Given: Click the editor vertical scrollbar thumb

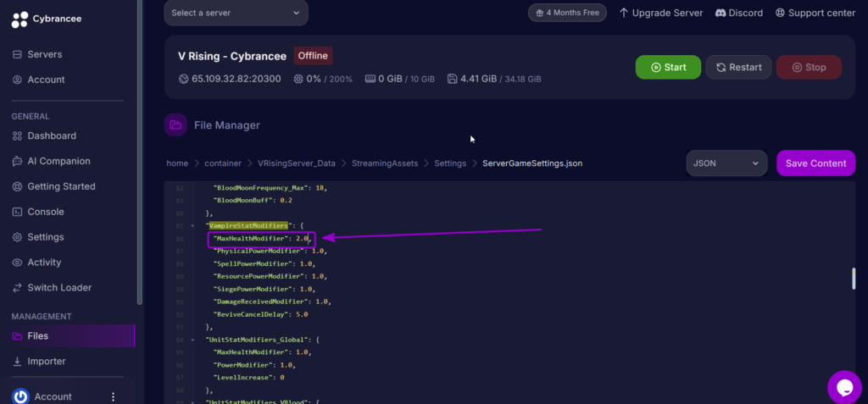Looking at the screenshot, I should point(854,279).
